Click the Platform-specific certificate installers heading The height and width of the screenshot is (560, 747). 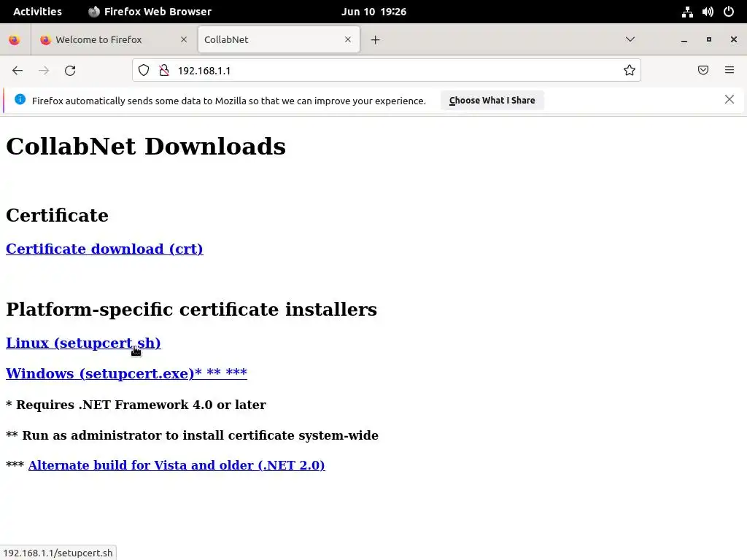pos(192,309)
